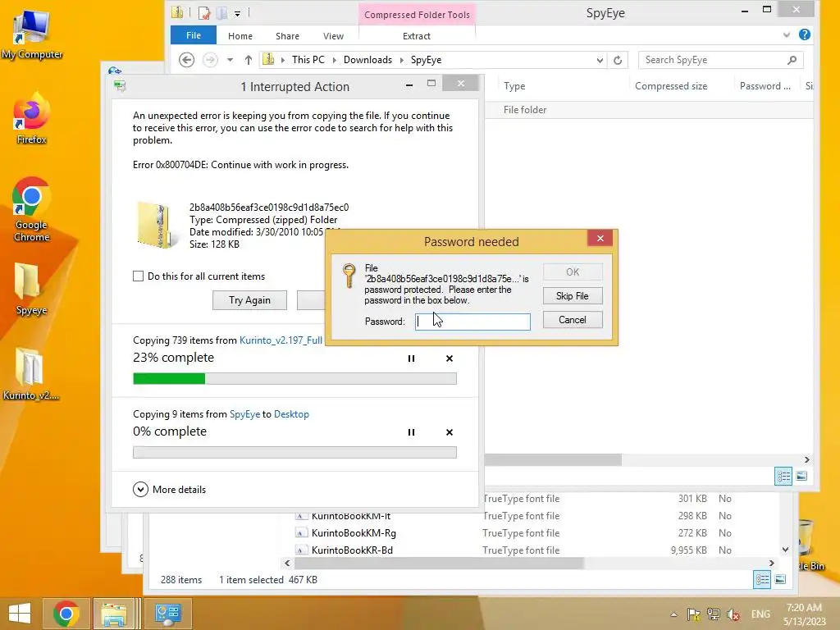This screenshot has width=840, height=630.
Task: Open explorer Help question mark icon
Action: coord(804,34)
